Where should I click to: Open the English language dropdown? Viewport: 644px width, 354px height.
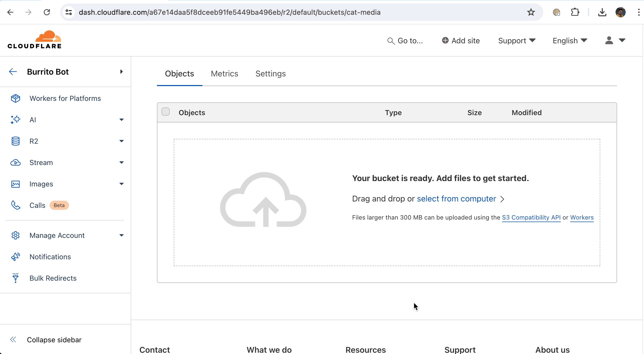tap(570, 41)
